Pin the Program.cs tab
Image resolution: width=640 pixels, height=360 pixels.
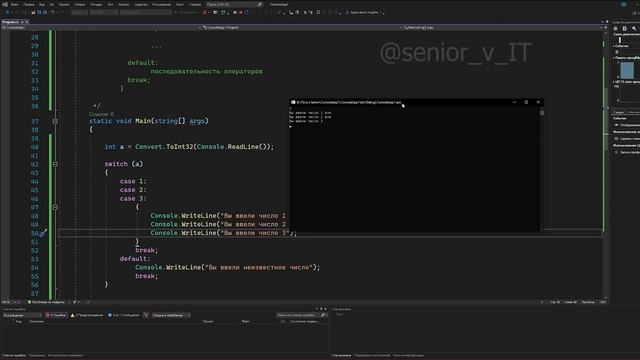(x=22, y=22)
